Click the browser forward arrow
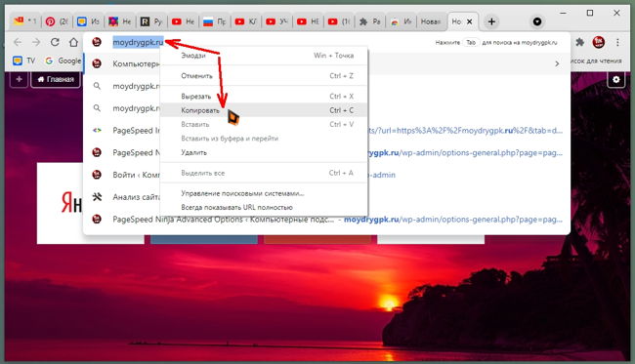635x364 pixels. pos(36,42)
